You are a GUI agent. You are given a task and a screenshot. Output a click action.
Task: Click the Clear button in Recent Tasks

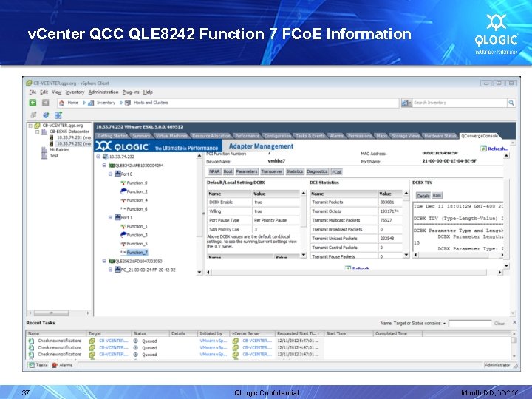click(499, 324)
